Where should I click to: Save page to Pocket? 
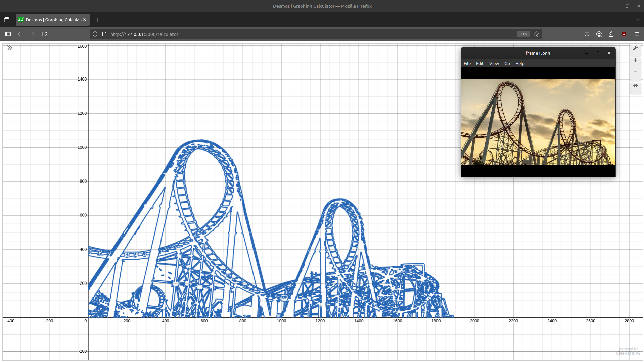(x=587, y=34)
